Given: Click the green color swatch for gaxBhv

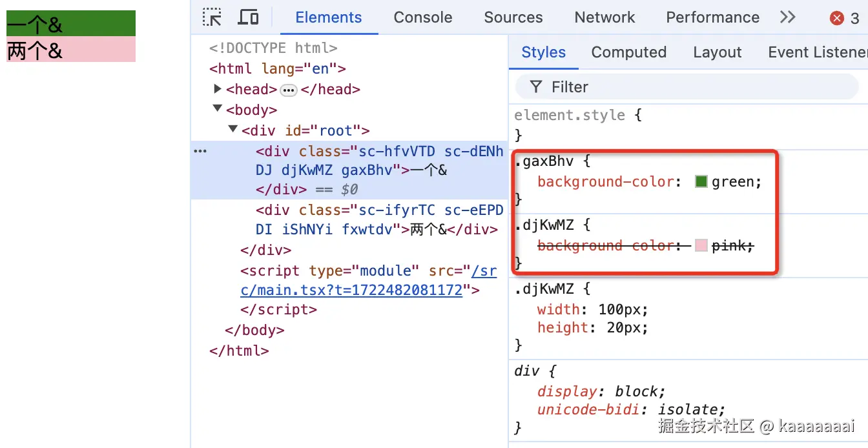Looking at the screenshot, I should 701,181.
